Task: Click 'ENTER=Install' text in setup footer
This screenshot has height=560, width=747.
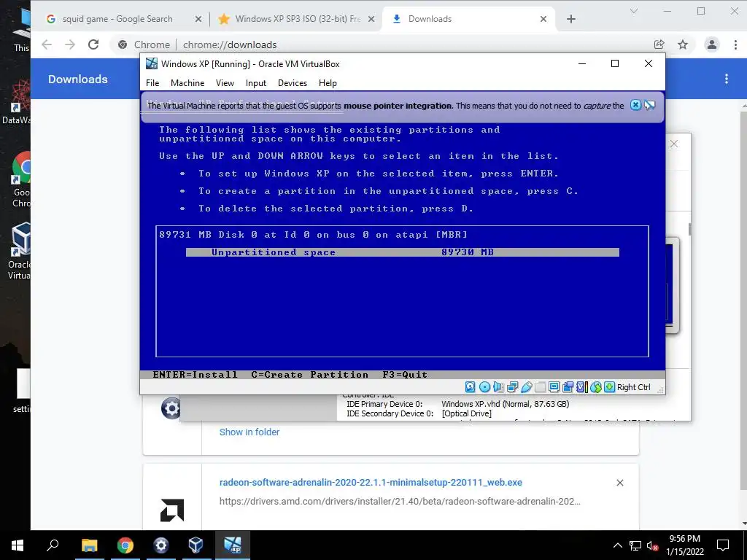Action: pos(195,375)
